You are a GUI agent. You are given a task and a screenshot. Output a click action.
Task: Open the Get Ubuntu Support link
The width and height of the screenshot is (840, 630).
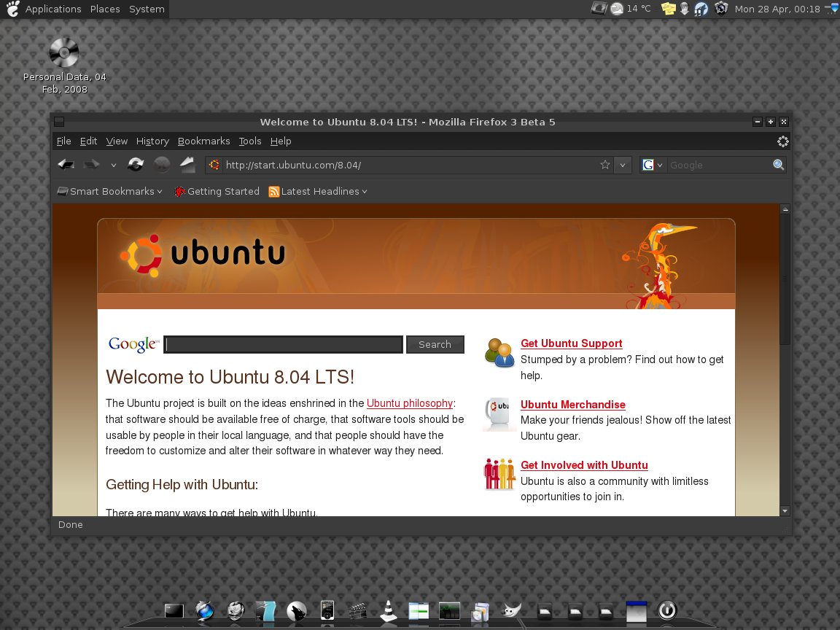(x=571, y=343)
